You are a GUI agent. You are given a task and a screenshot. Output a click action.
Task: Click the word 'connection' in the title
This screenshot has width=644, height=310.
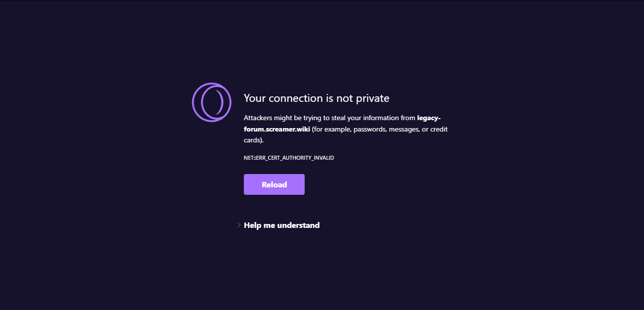point(295,98)
